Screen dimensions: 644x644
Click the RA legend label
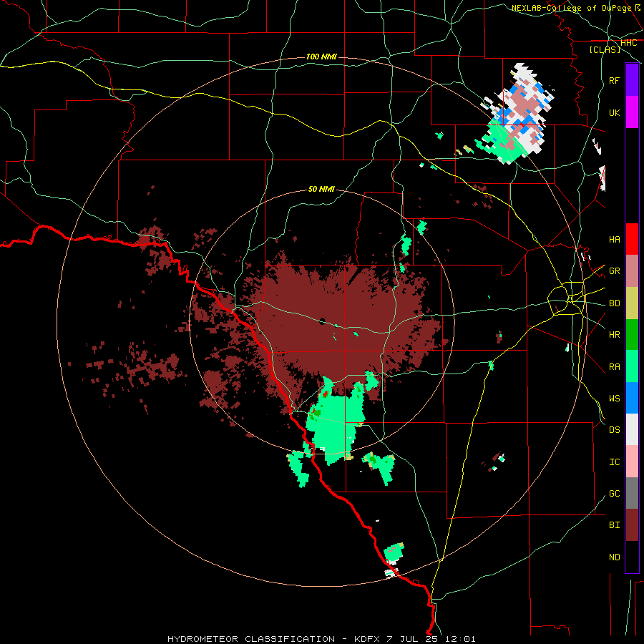(x=615, y=367)
